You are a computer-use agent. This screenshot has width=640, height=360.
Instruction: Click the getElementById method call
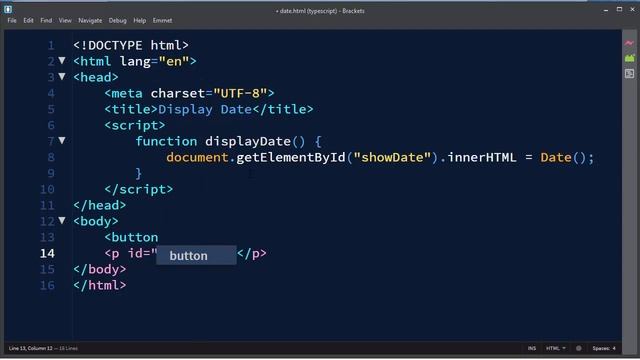pos(291,158)
